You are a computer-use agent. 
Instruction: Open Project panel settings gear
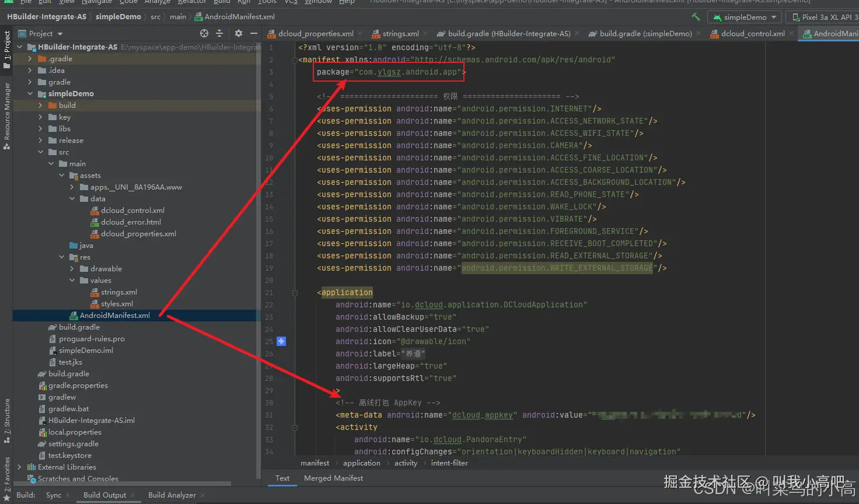(x=238, y=33)
